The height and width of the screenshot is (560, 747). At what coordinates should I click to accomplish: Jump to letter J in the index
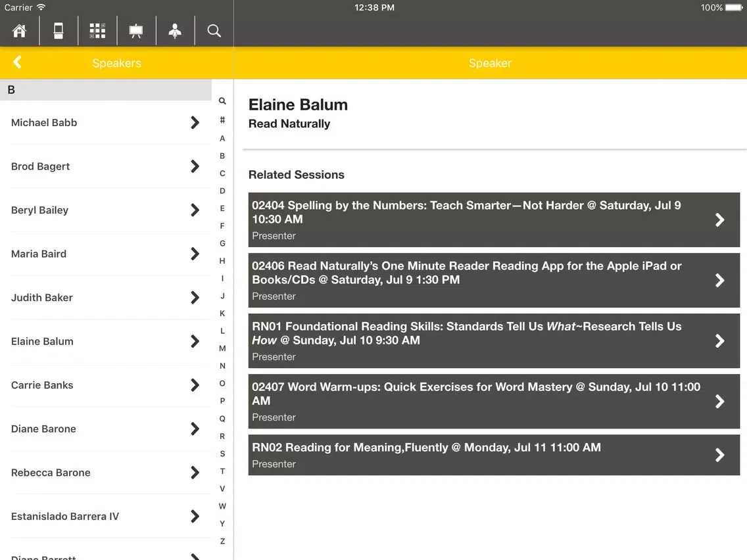[x=222, y=296]
